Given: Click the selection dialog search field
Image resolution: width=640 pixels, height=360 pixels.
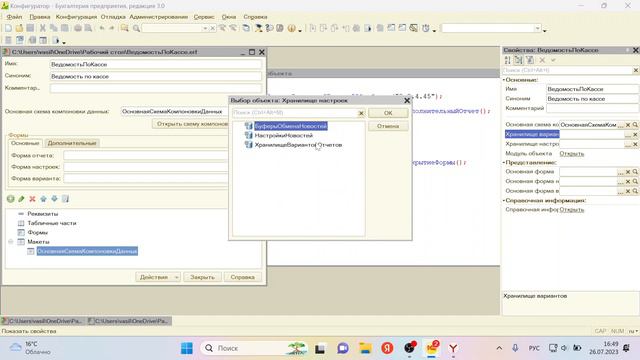Looking at the screenshot, I should (x=295, y=113).
